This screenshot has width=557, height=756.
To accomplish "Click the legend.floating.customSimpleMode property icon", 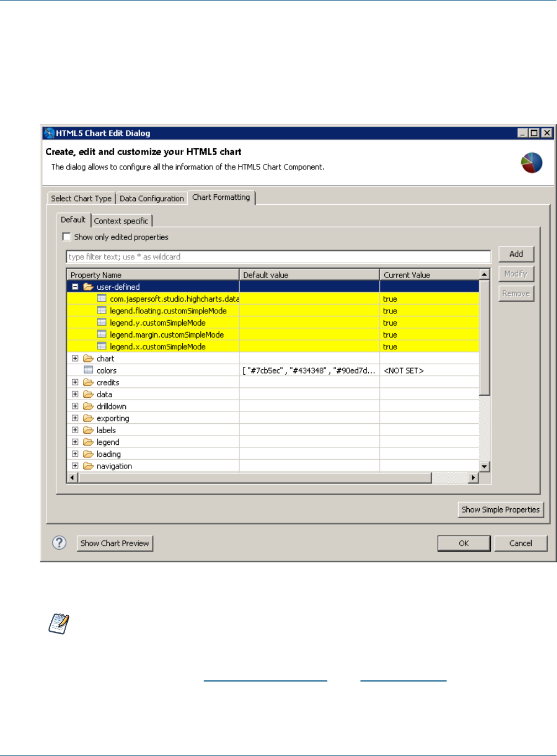I will [102, 311].
